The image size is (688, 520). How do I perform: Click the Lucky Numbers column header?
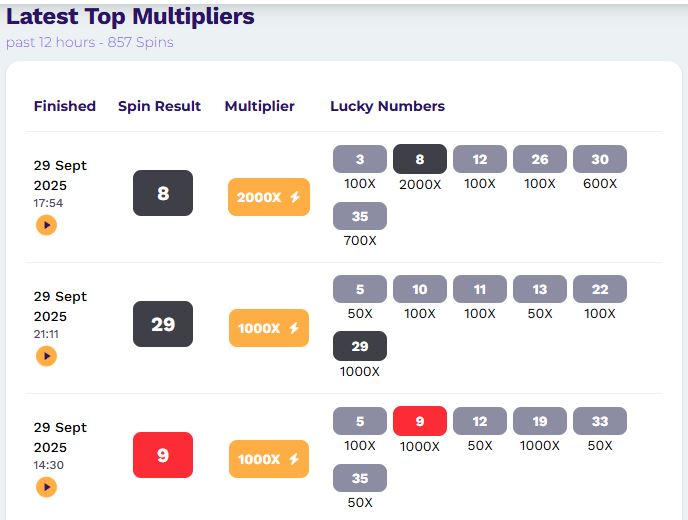(388, 106)
